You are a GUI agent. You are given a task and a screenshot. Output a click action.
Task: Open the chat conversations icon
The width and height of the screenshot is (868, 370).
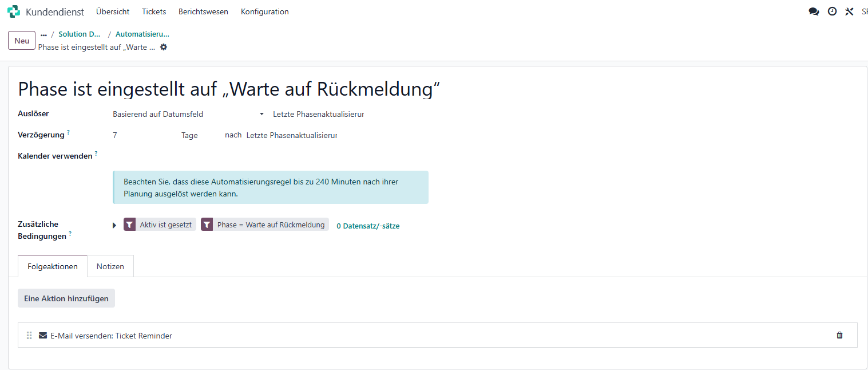(814, 11)
